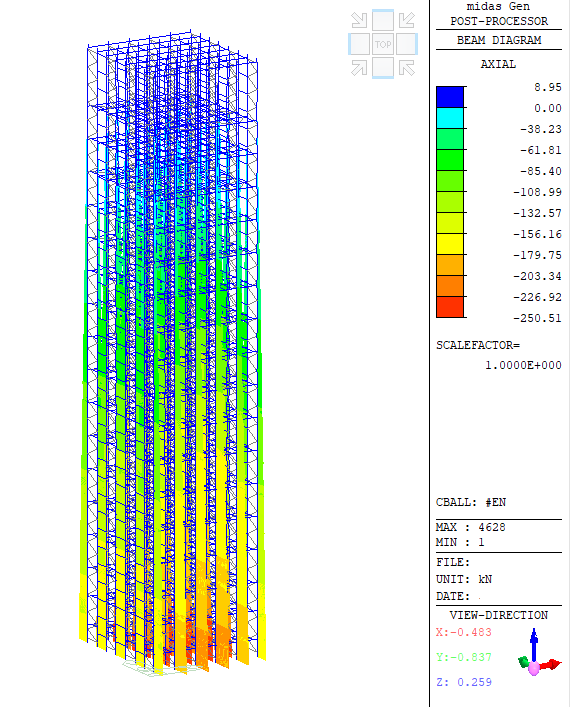The height and width of the screenshot is (707, 572).
Task: Click the DATE: label
Action: tap(453, 596)
